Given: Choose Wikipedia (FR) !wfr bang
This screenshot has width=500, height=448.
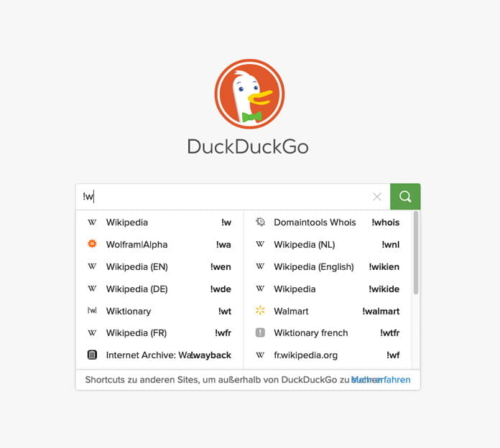Looking at the screenshot, I should (159, 333).
